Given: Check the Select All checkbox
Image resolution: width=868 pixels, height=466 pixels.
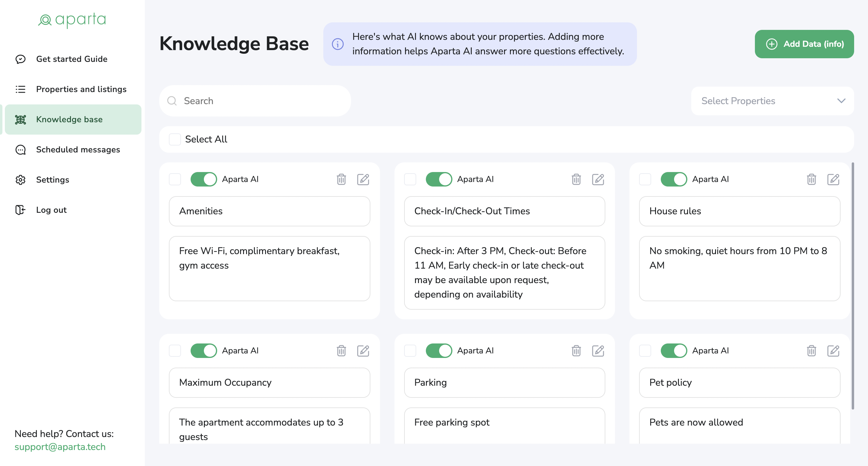Looking at the screenshot, I should pos(175,139).
